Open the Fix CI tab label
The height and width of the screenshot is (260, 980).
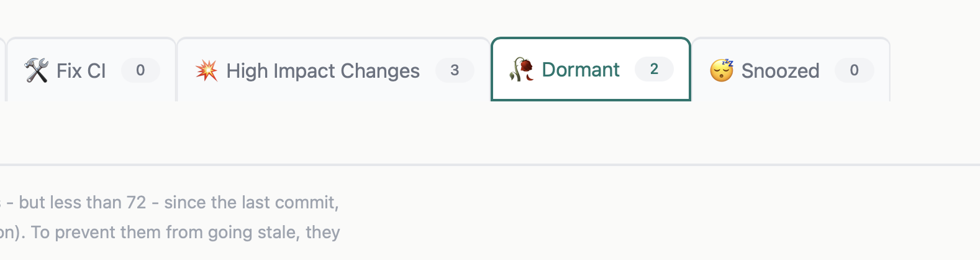[81, 71]
